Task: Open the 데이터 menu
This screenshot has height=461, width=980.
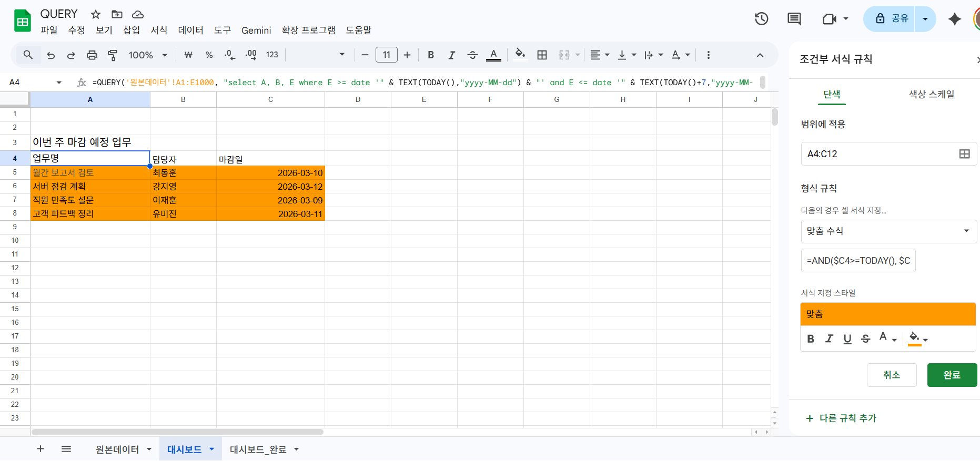Action: [190, 30]
